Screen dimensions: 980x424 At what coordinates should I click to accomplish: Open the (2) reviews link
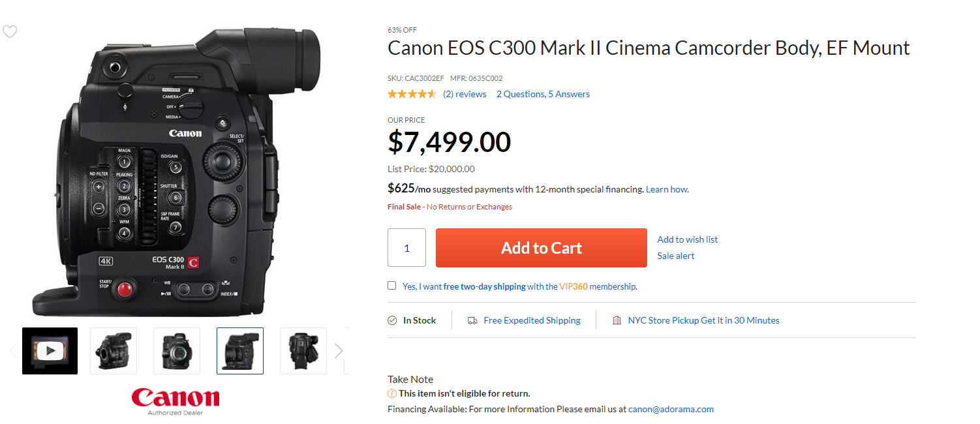(x=465, y=94)
